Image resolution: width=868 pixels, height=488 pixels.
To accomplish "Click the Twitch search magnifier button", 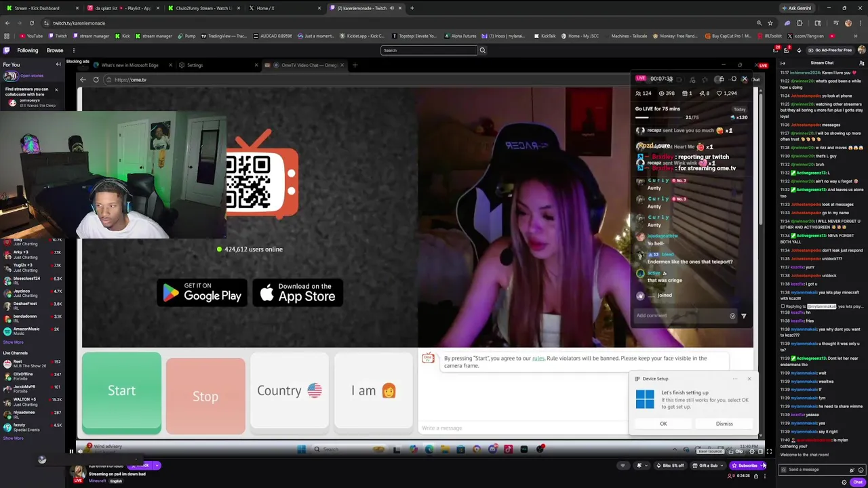I will pos(482,50).
